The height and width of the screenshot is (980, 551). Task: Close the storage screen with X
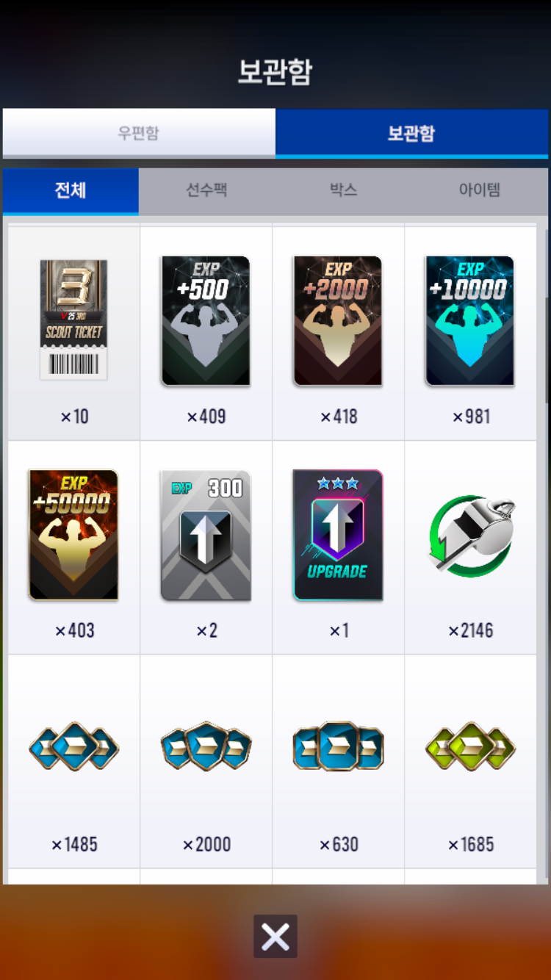click(x=275, y=936)
